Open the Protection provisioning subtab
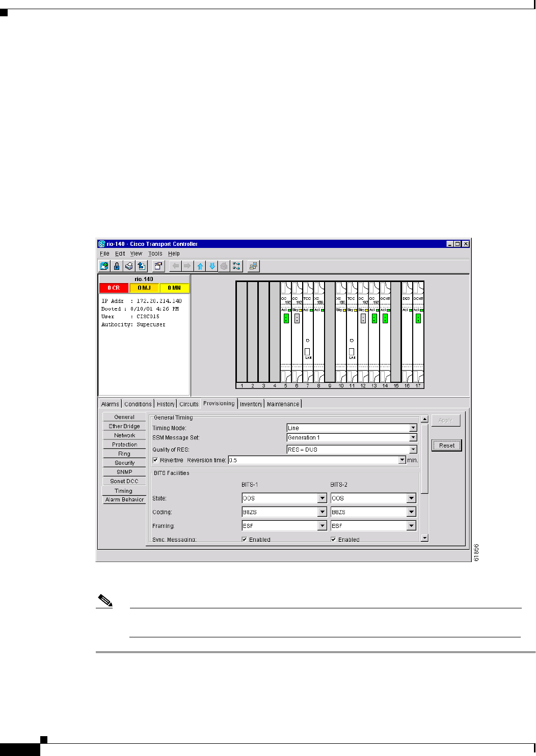The height and width of the screenshot is (756, 536). 124,444
